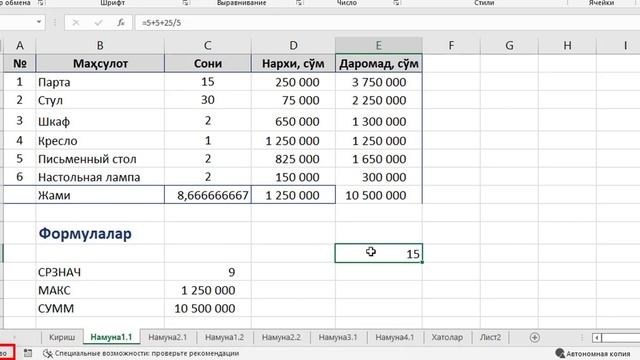
Task: Select the cell containing Стул
Action: pyautogui.click(x=100, y=100)
